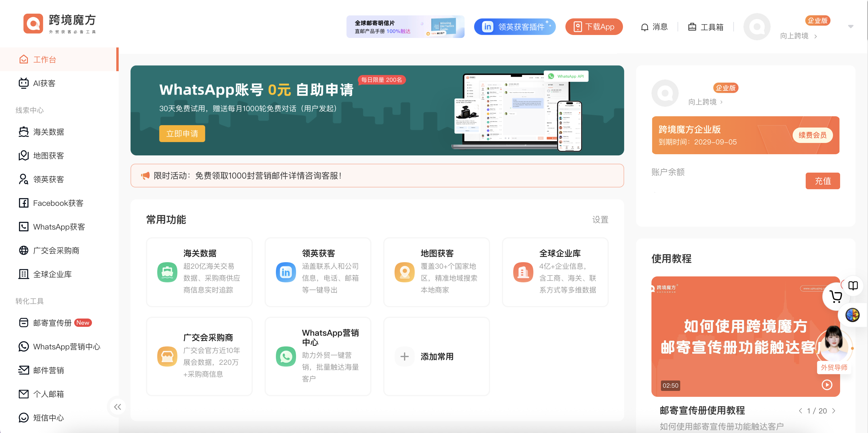Click the 充值 recharge button
868x433 pixels.
click(x=823, y=181)
